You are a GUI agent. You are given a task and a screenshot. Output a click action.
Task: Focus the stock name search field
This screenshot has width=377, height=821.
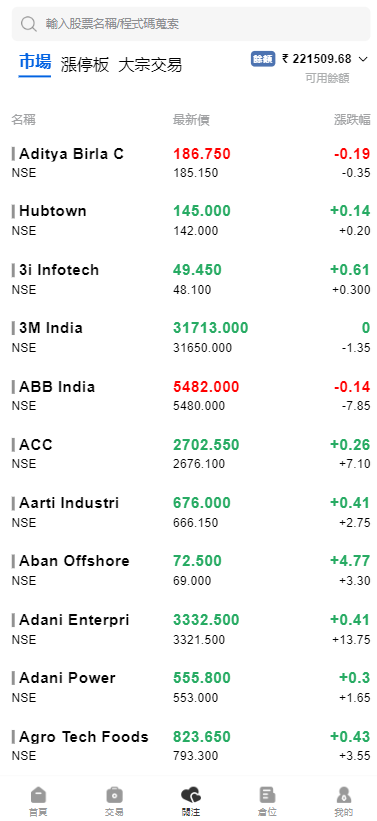point(191,24)
